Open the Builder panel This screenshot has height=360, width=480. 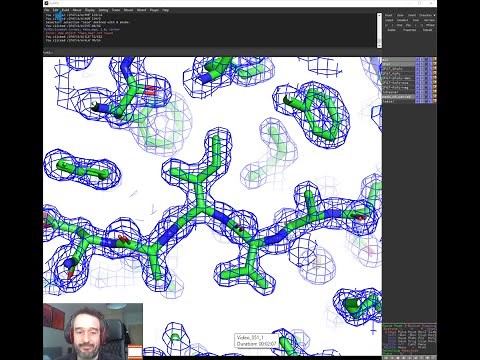(392, 30)
